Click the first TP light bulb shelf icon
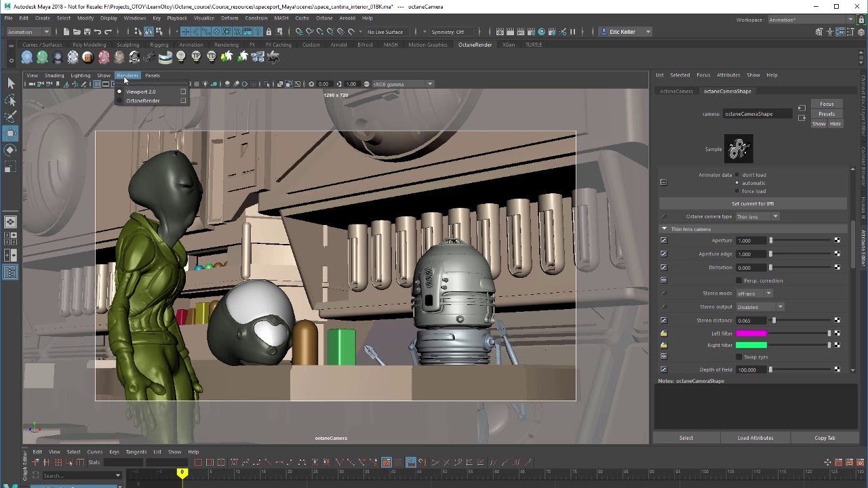Viewport: 868px width, 488px height. point(196,58)
